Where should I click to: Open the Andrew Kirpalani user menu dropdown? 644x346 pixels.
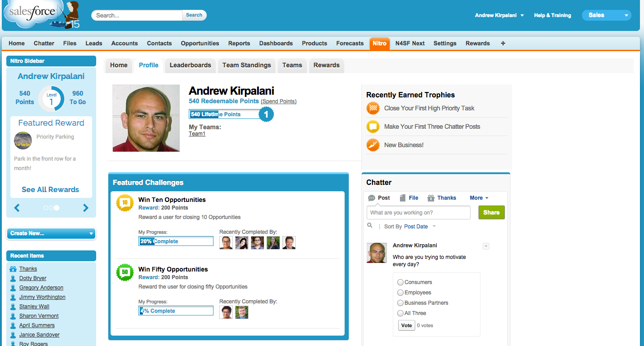pos(499,15)
